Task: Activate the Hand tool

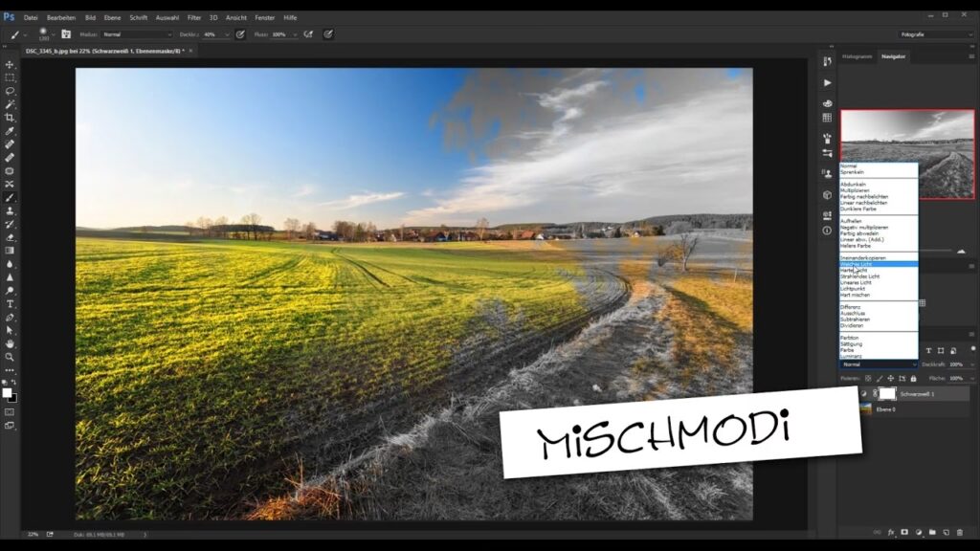Action: coord(10,343)
